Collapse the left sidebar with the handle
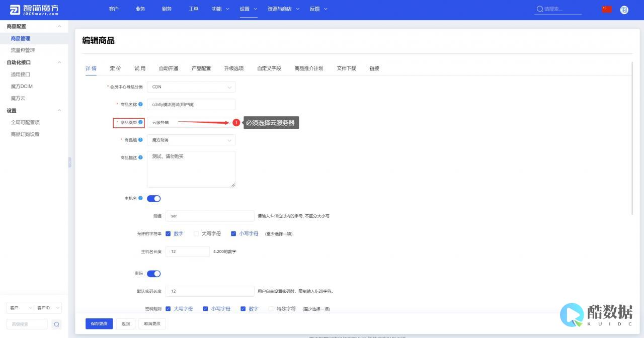 (x=69, y=162)
